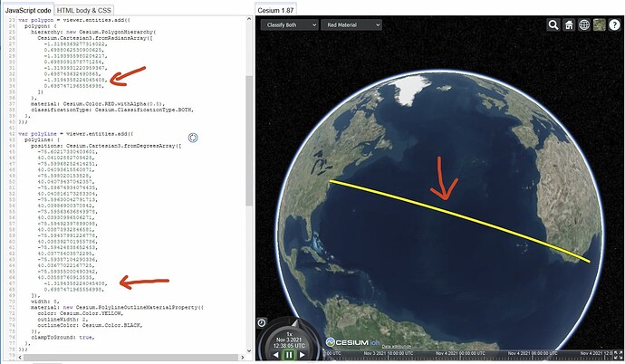Click the Cesium ion logo
The width and height of the screenshot is (625, 364).
(352, 342)
